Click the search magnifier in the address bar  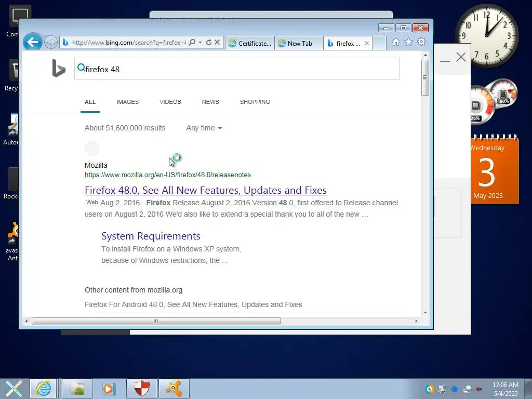click(192, 43)
